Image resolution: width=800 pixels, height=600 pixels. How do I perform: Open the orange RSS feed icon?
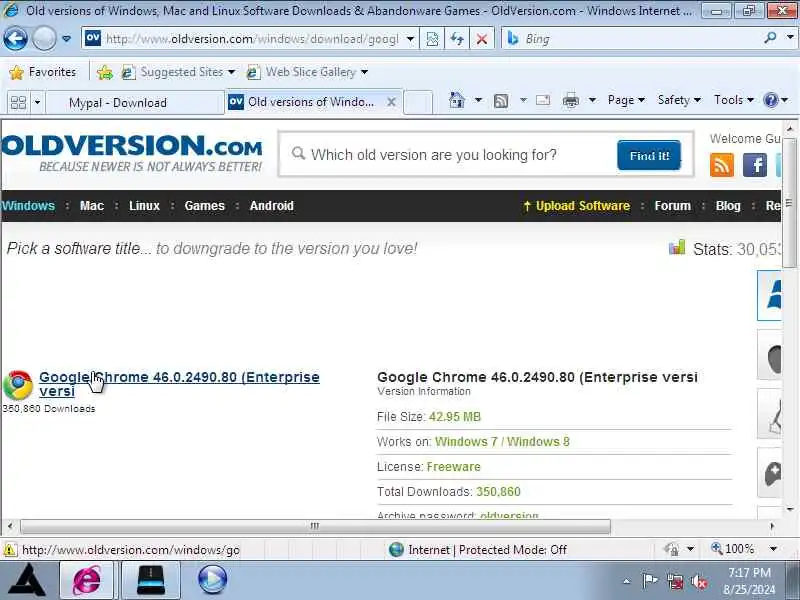[721, 165]
